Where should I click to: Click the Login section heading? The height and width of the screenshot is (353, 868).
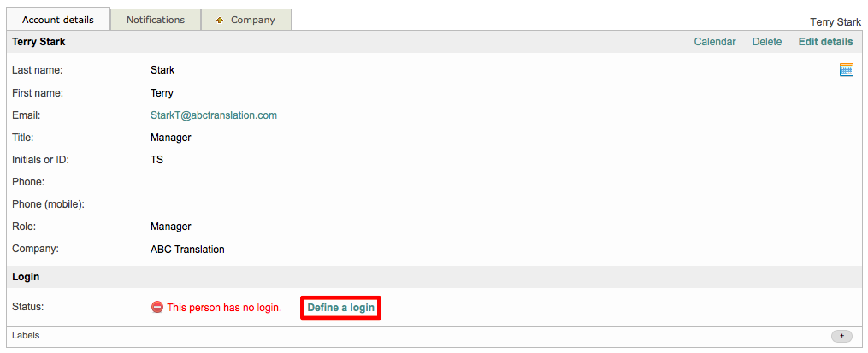pos(26,277)
